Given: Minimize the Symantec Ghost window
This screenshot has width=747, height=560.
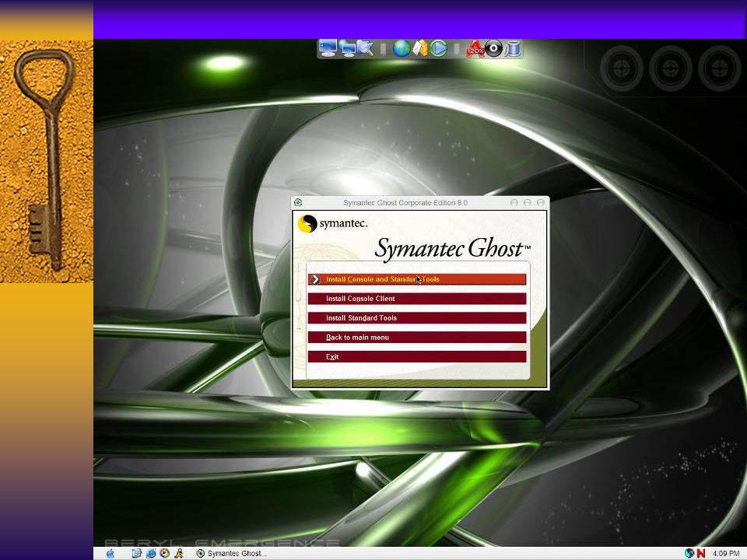Looking at the screenshot, I should coord(514,202).
